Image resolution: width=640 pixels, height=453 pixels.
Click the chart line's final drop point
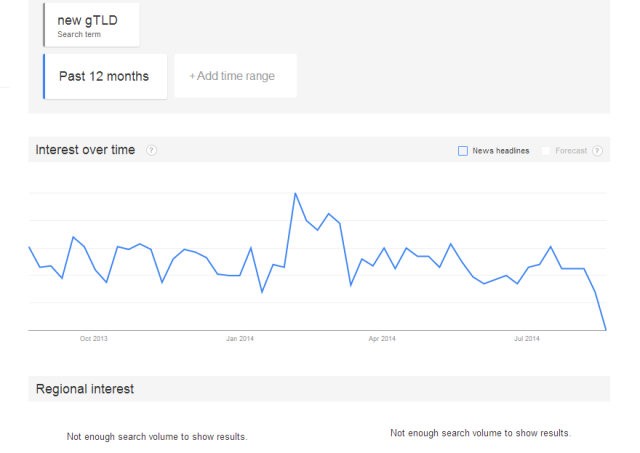tap(606, 329)
